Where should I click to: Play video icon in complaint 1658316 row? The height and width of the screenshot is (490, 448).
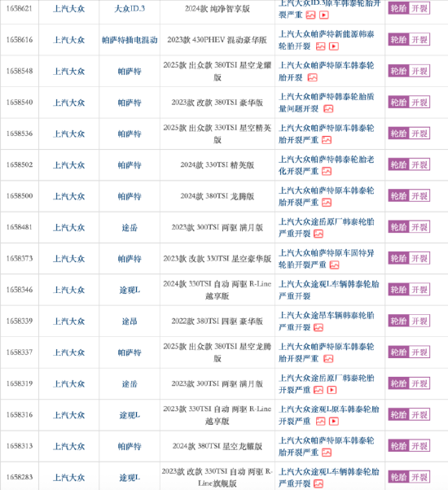click(334, 422)
